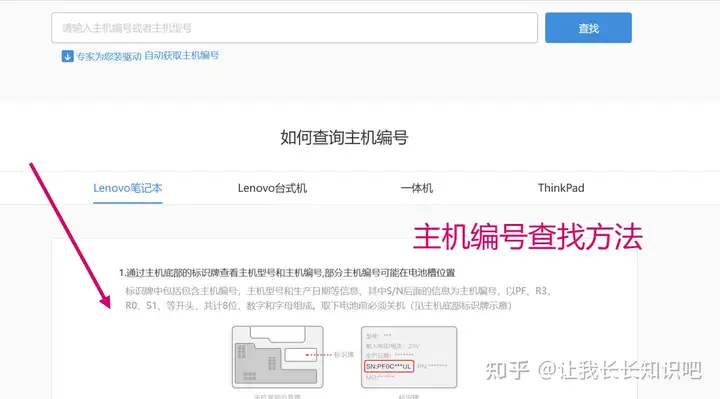Click the white label rectangle on laptop diagram
The height and width of the screenshot is (399, 720).
301,355
